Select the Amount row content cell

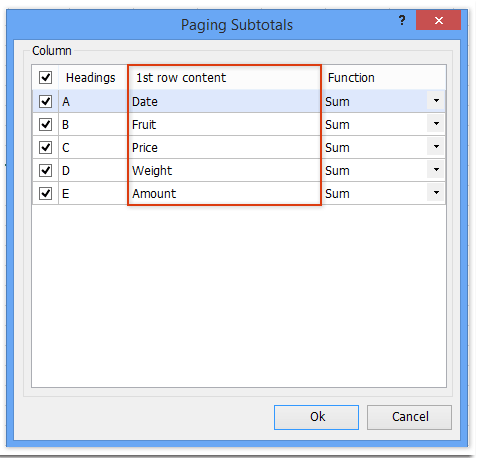tap(224, 193)
